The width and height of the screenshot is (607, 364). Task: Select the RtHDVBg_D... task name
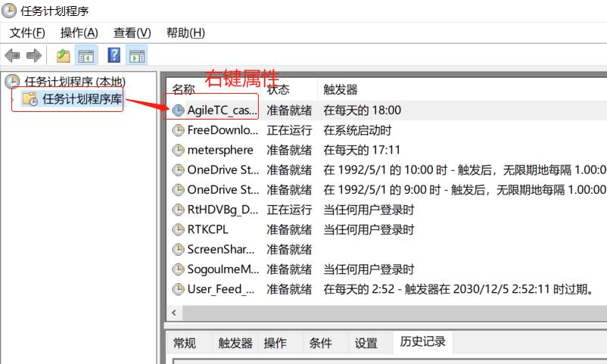pos(223,210)
